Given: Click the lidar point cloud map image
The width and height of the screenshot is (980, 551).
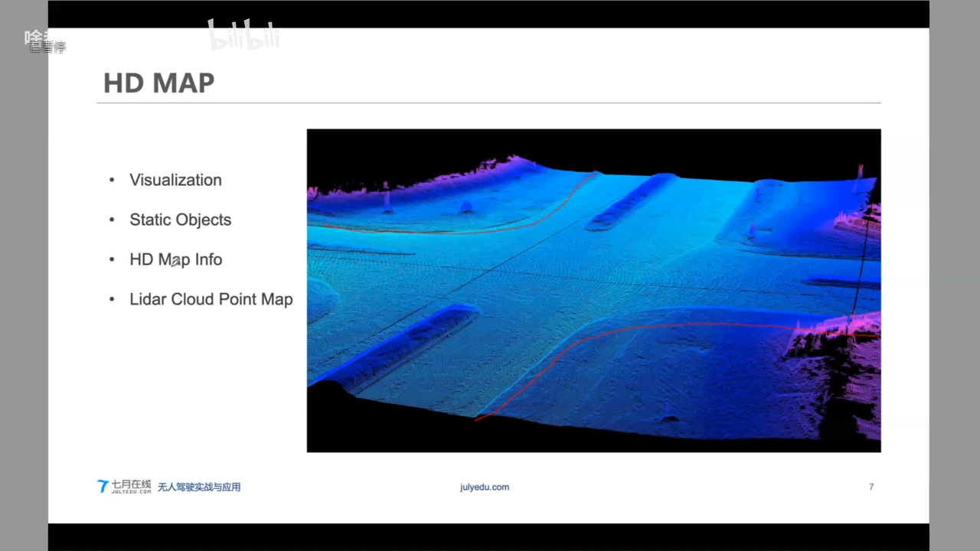Looking at the screenshot, I should click(593, 290).
